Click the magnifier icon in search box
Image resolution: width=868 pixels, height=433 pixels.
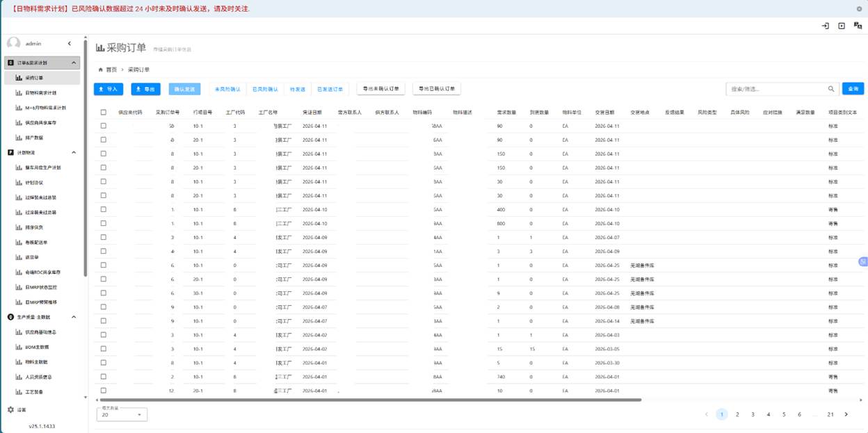point(830,89)
